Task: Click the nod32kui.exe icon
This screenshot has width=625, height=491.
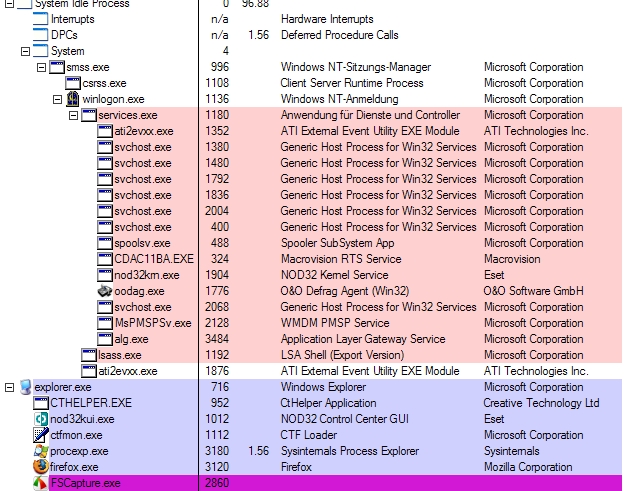Action: point(41,419)
